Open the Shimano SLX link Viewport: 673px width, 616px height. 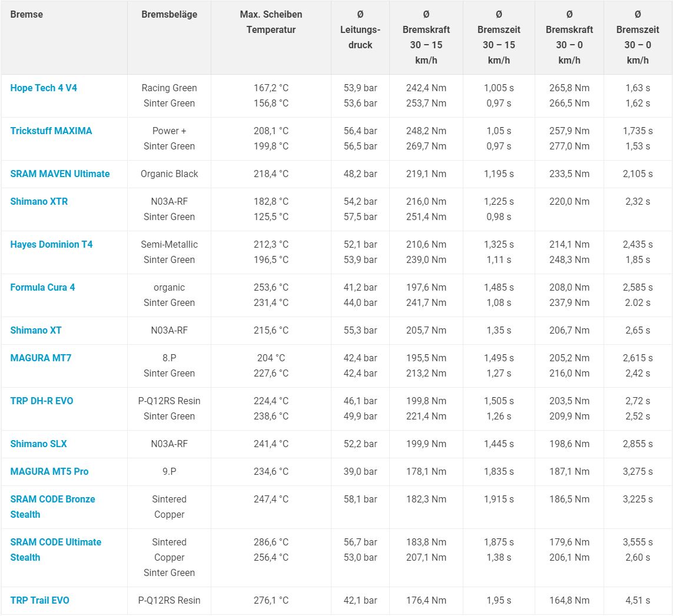[38, 444]
